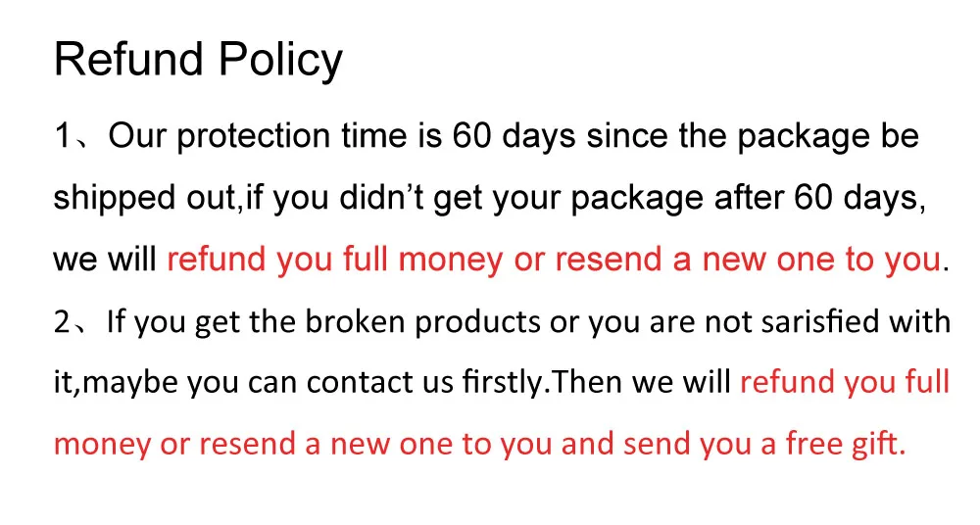This screenshot has height=525, width=980.
Task: Click the words 'it,maybe you can'
Action: 146,383
